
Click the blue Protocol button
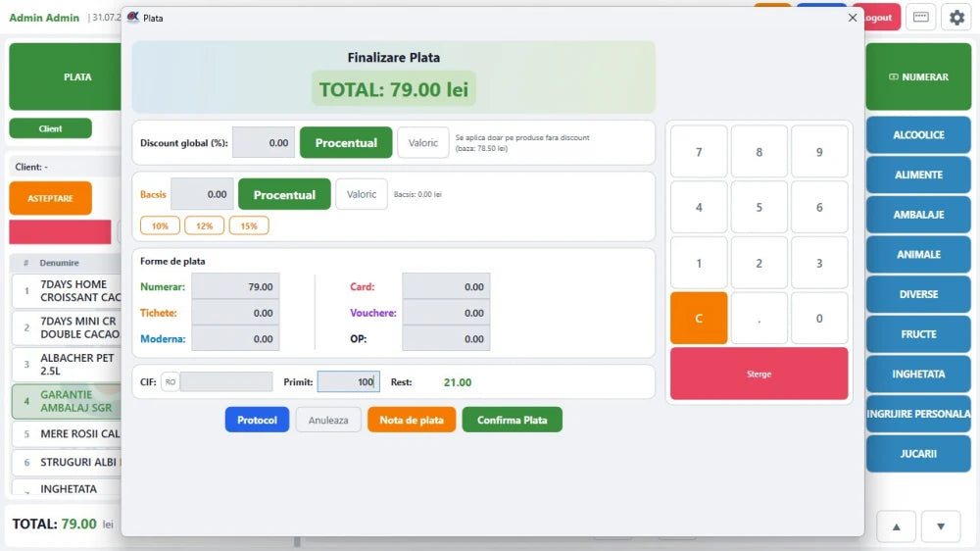(257, 420)
